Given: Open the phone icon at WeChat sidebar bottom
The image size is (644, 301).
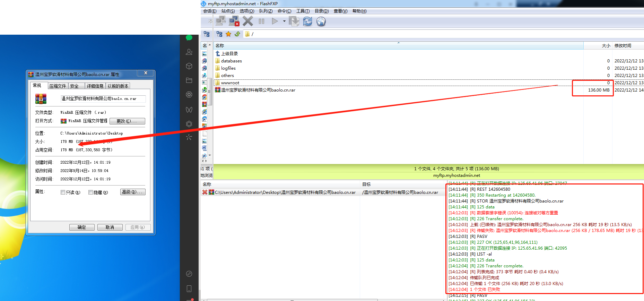Looking at the screenshot, I should click(189, 289).
